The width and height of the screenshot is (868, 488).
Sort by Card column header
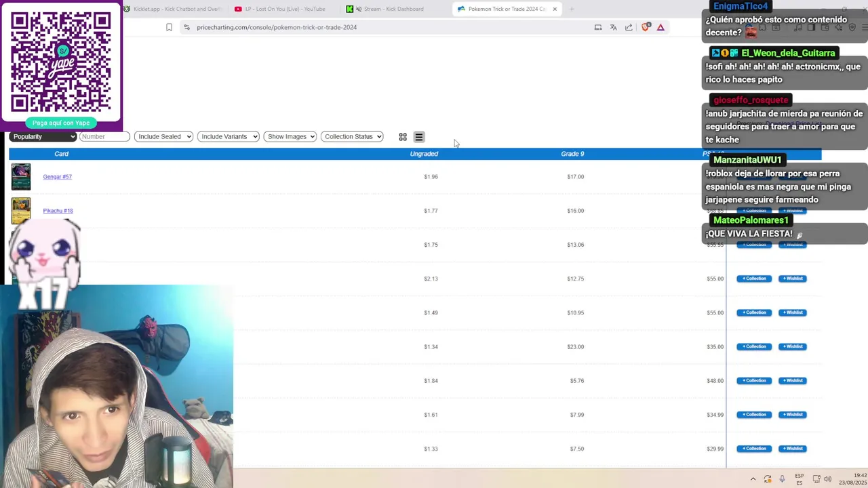click(61, 154)
